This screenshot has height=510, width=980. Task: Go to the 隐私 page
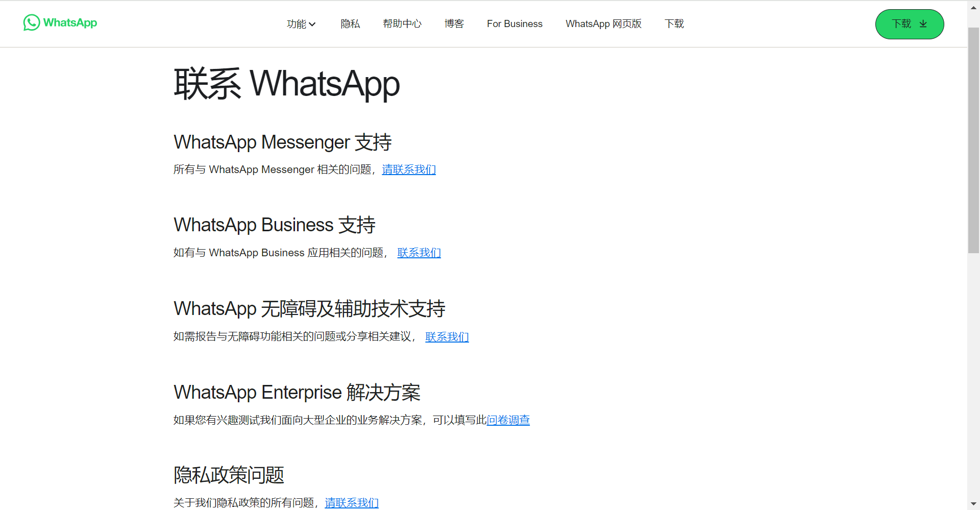pyautogui.click(x=350, y=24)
